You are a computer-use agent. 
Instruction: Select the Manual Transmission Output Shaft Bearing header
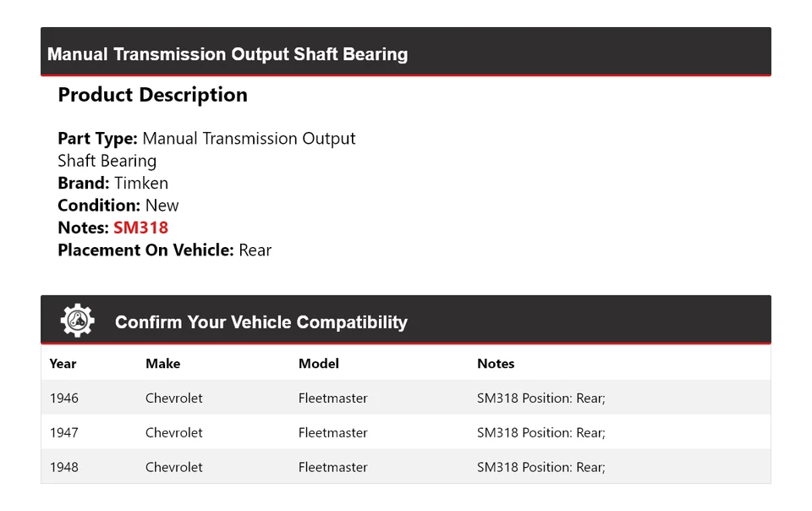[228, 55]
